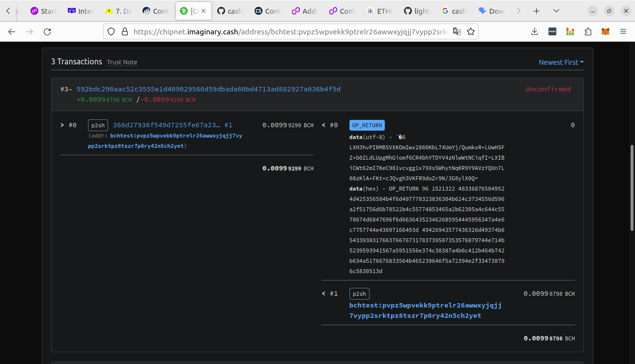Image resolution: width=635 pixels, height=364 pixels.
Task: Click the OP_RETURN badge
Action: 367,125
